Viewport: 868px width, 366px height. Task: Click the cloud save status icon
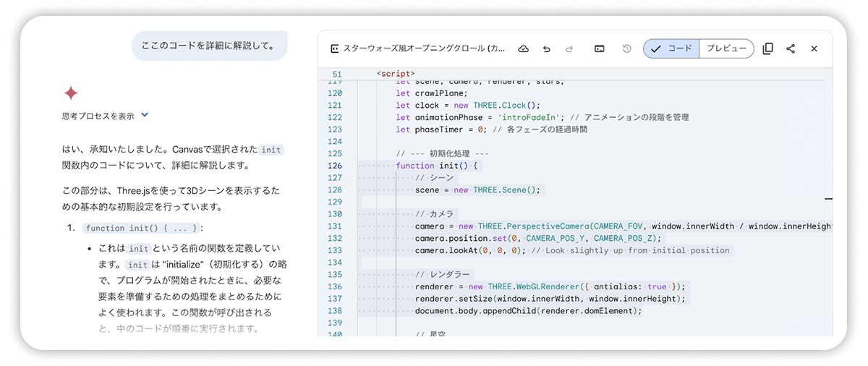tap(524, 48)
